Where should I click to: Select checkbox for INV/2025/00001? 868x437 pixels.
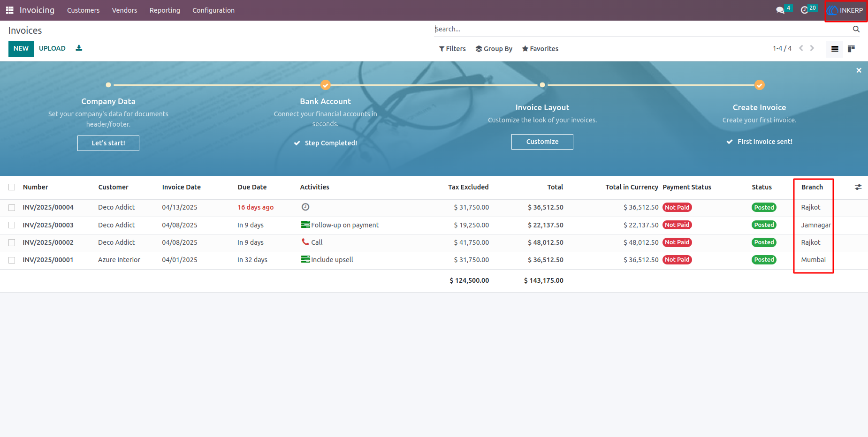(x=12, y=260)
